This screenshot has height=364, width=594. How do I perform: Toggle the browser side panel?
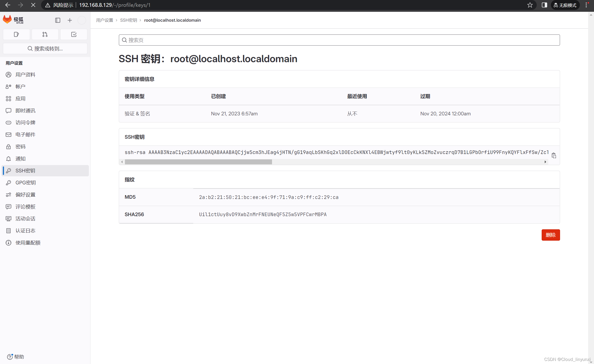coord(544,5)
